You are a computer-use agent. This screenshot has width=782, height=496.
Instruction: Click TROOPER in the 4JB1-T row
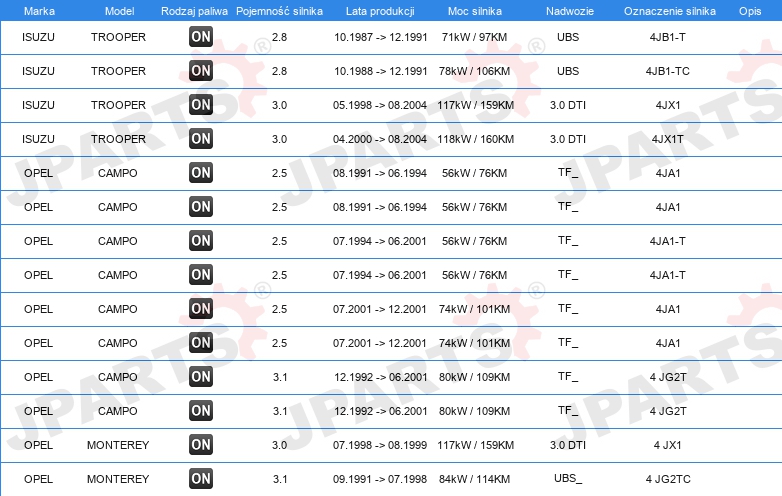118,37
